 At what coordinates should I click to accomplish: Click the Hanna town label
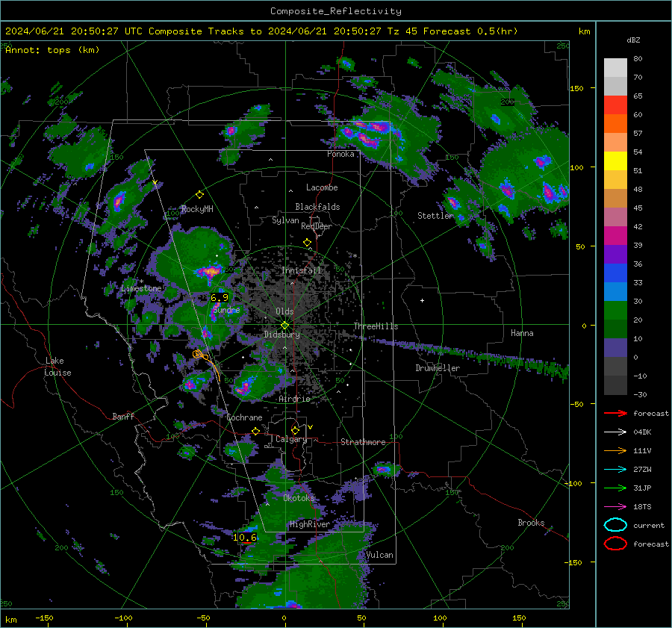point(522,333)
